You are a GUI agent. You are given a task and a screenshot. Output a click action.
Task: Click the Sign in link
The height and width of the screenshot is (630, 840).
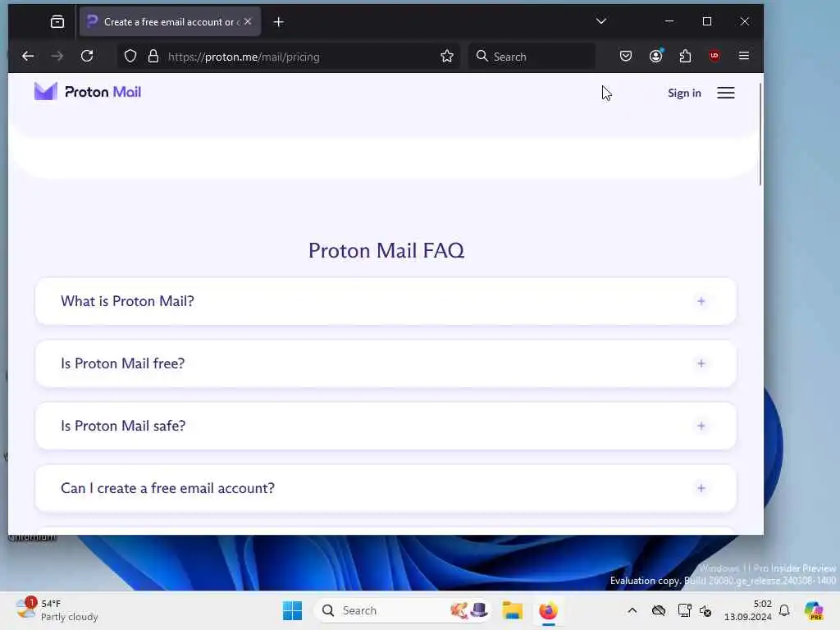point(684,94)
